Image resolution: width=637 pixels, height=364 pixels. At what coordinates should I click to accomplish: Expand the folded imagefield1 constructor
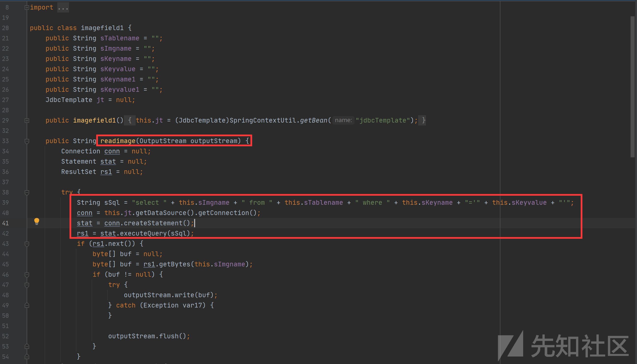click(27, 121)
